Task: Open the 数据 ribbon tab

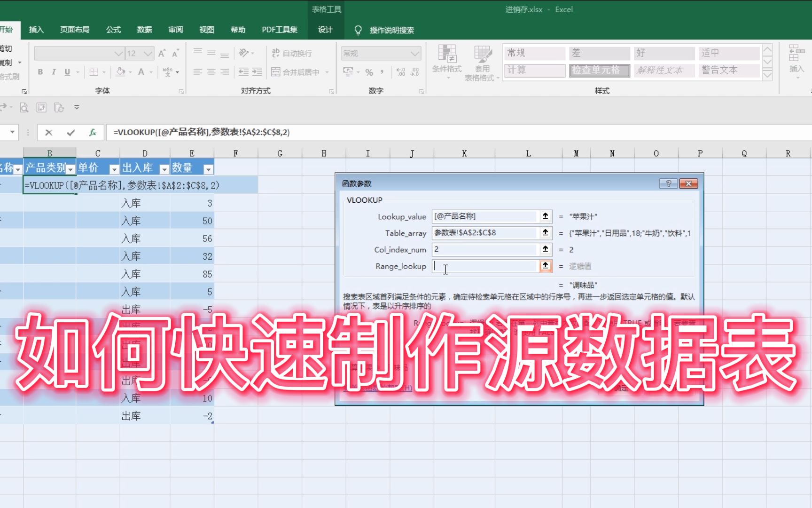Action: pyautogui.click(x=144, y=30)
